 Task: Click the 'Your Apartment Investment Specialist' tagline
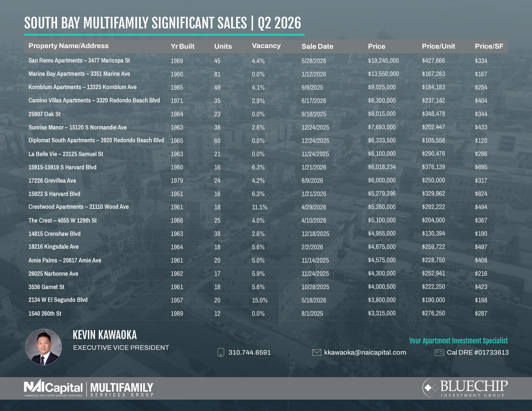pos(458,341)
